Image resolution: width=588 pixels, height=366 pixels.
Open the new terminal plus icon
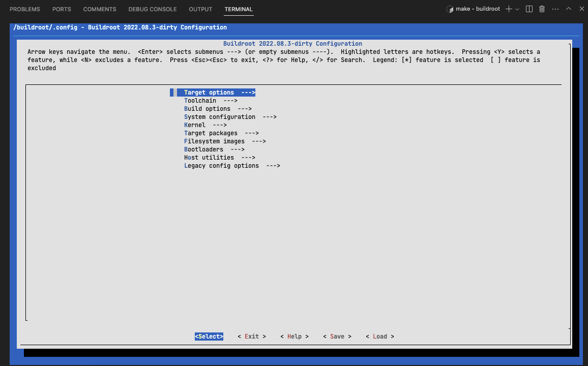[509, 9]
